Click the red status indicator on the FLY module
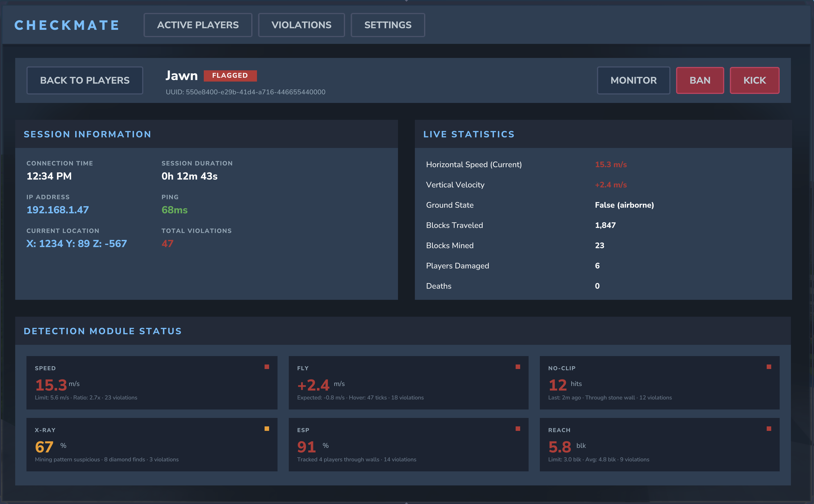The image size is (814, 504). point(518,367)
